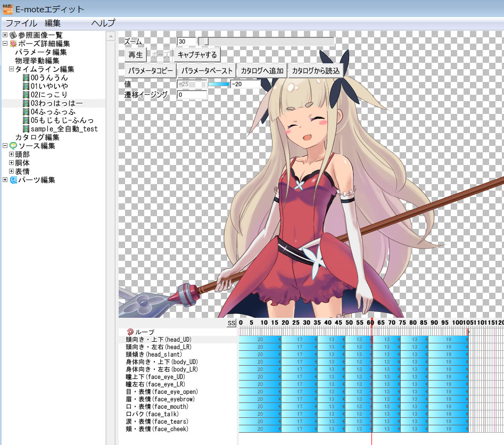Select カタログ編集 in the tree

37,137
